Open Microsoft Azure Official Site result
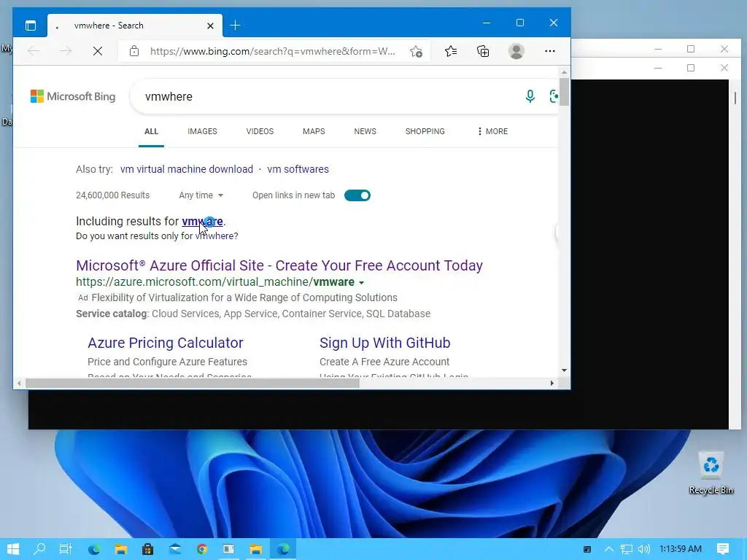Viewport: 747px width, 560px height. point(279,265)
